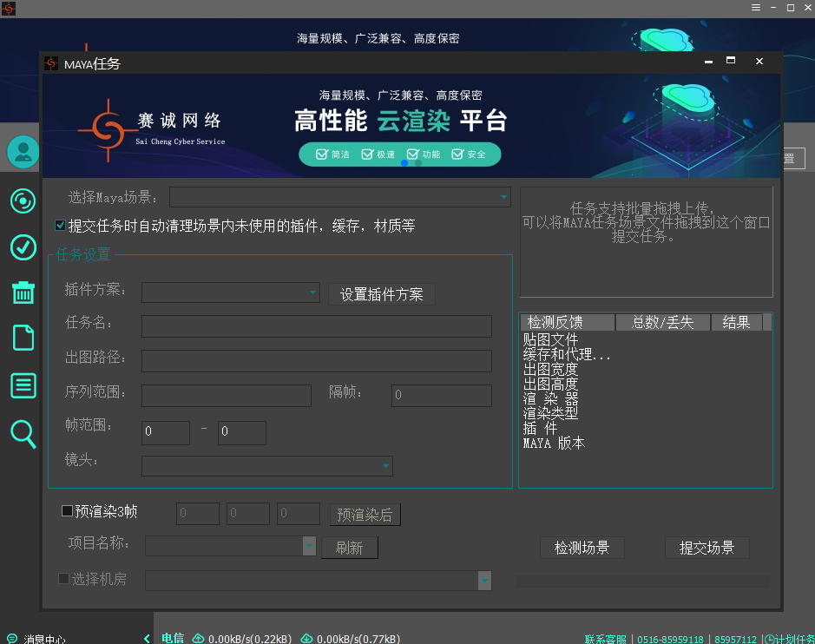Click the 检测反馈 column header
This screenshot has width=815, height=644.
[x=567, y=323]
